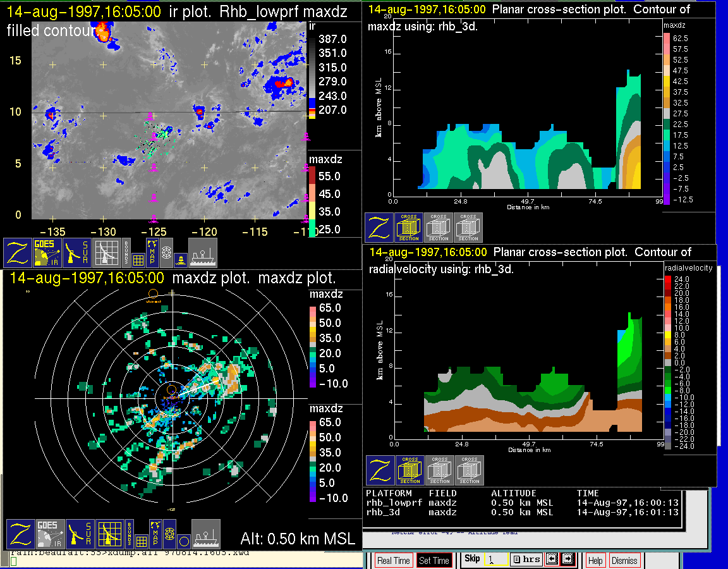Viewport: 728px width, 569px height.
Task: Click the Z icon in the IR plot toolbar
Action: pos(18,252)
